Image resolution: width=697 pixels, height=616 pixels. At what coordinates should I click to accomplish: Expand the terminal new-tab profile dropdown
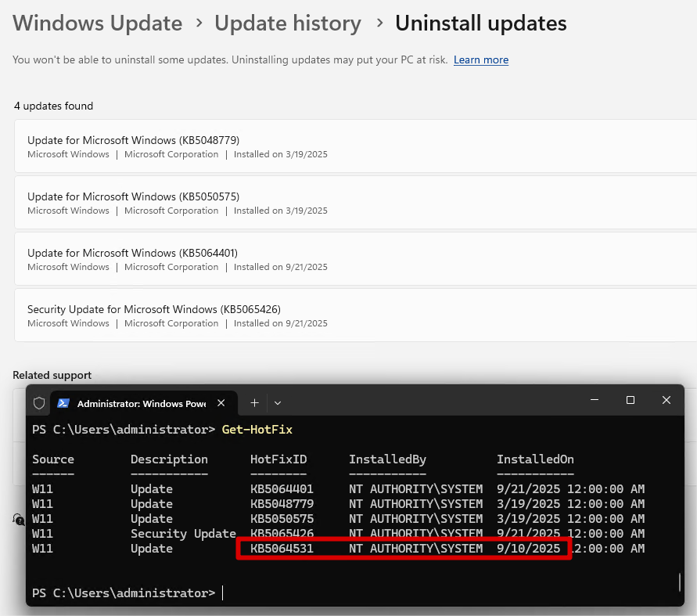[x=278, y=403]
